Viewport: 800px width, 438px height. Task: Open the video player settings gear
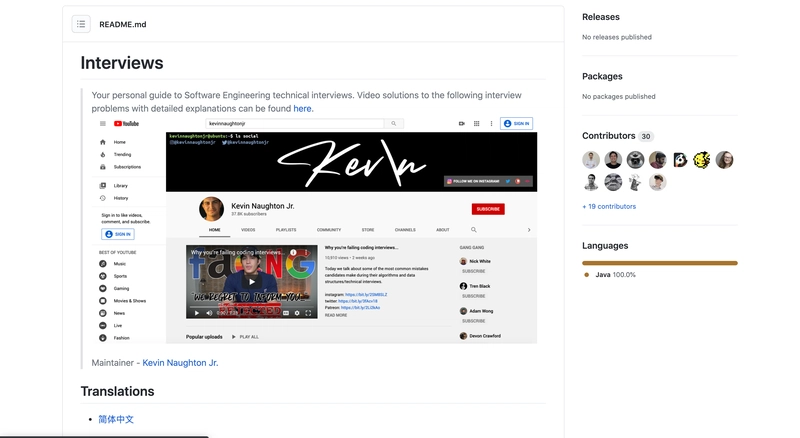pyautogui.click(x=297, y=313)
